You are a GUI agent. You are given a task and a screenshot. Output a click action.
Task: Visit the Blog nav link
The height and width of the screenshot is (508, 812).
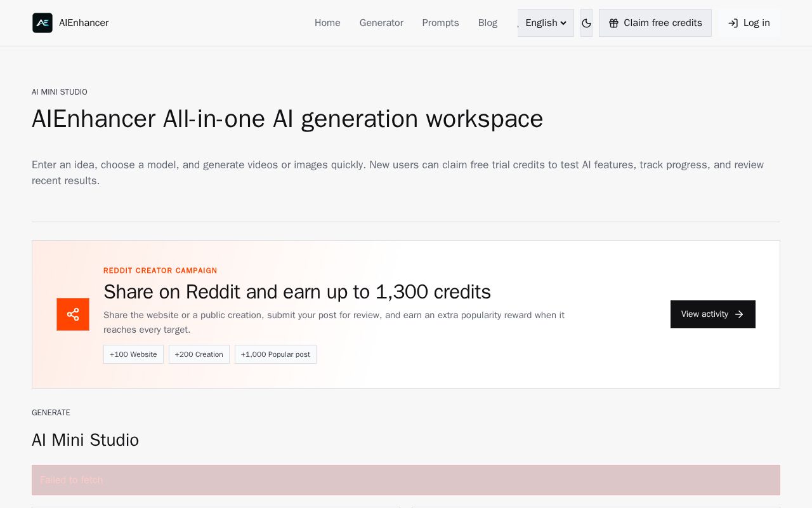point(488,23)
